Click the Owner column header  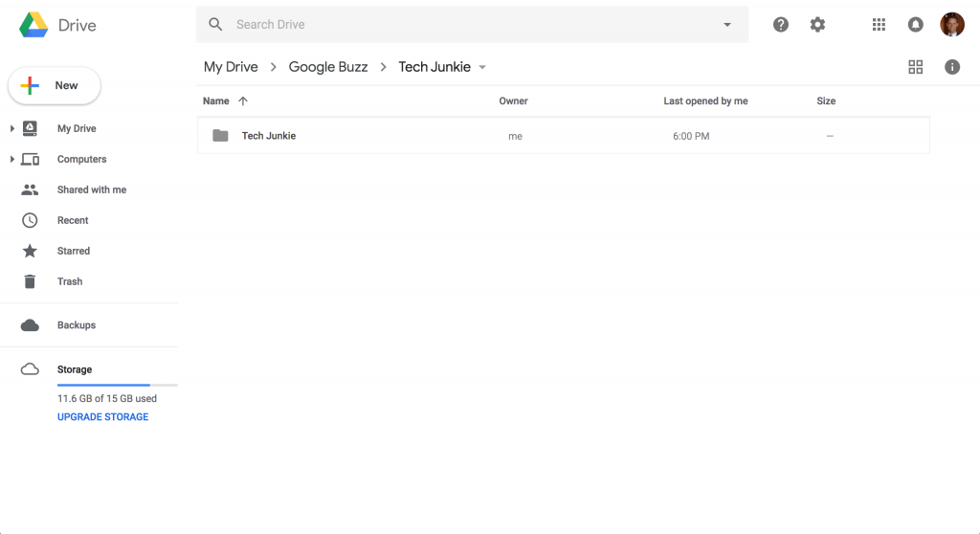click(513, 100)
